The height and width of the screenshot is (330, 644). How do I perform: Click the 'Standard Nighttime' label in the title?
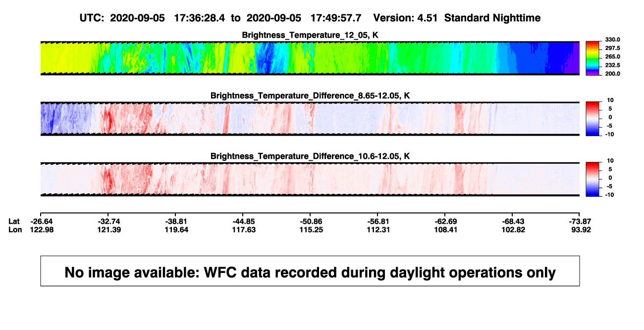point(492,18)
